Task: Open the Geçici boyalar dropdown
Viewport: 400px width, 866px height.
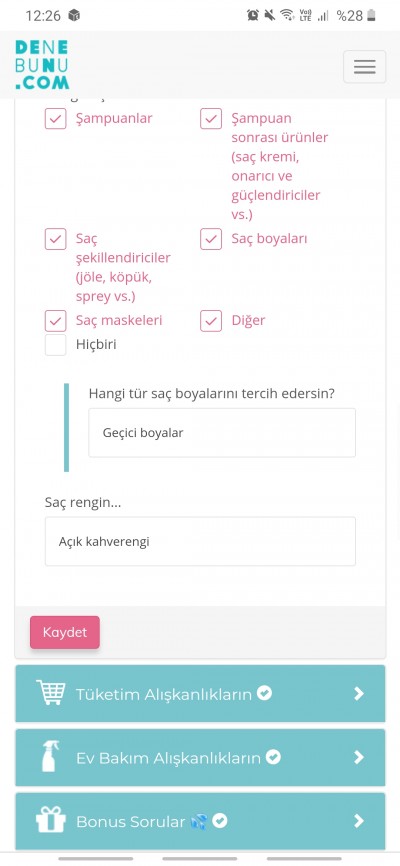Action: (222, 432)
